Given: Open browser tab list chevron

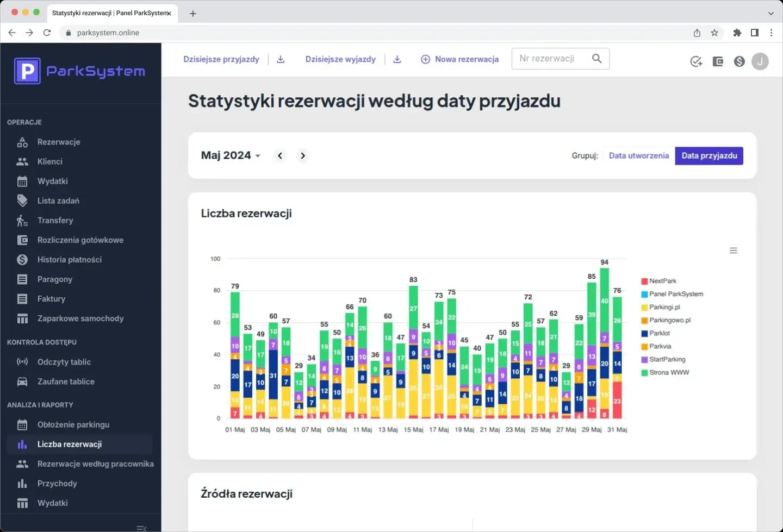Looking at the screenshot, I should pyautogui.click(x=770, y=13).
